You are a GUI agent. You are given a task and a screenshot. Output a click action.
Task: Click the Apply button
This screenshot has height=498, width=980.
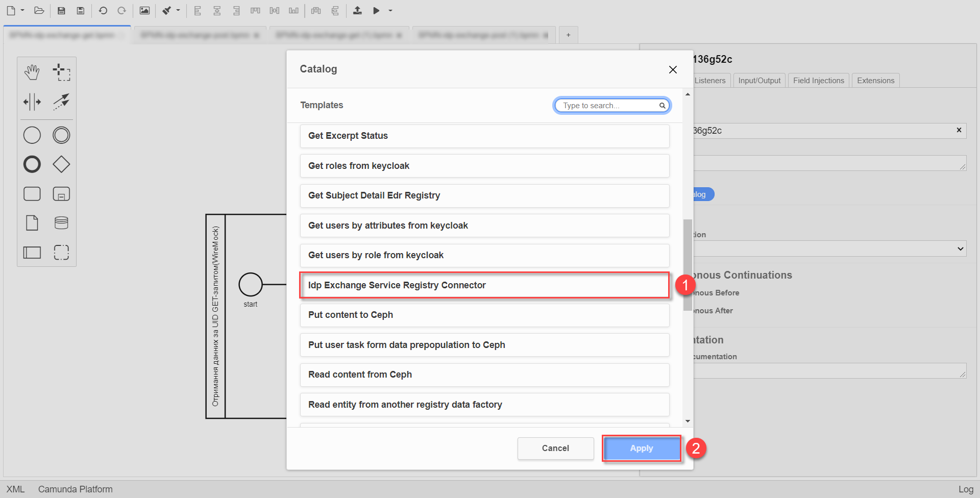click(x=641, y=448)
